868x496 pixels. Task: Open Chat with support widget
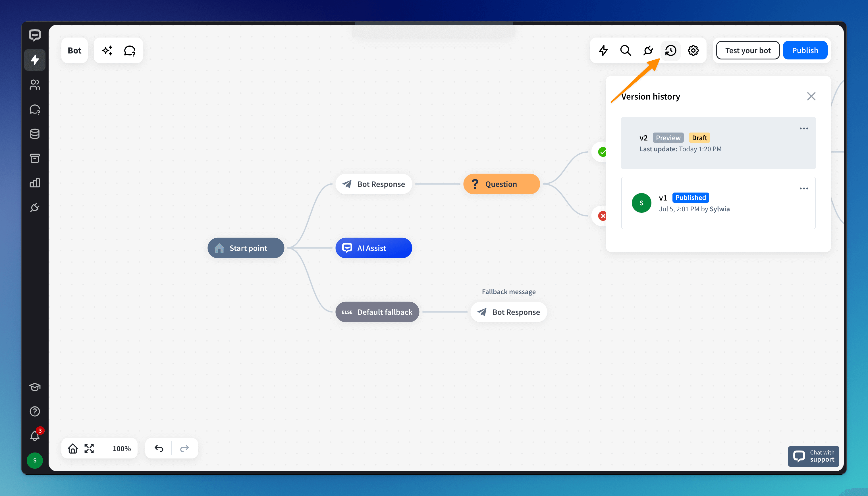813,456
